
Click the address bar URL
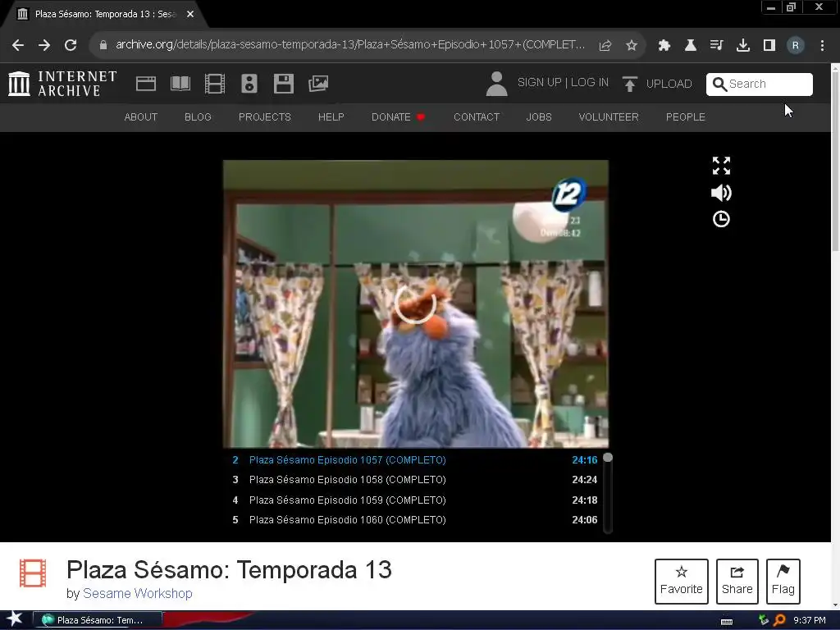(x=350, y=44)
